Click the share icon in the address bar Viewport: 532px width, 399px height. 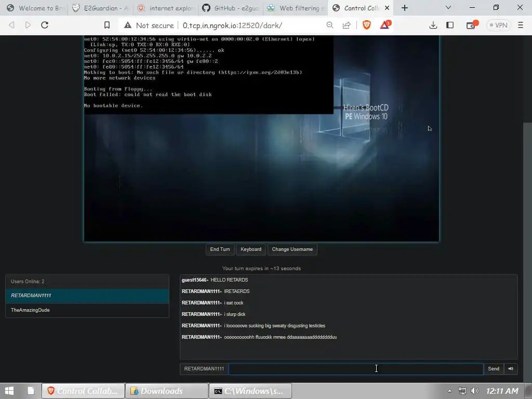click(x=347, y=25)
